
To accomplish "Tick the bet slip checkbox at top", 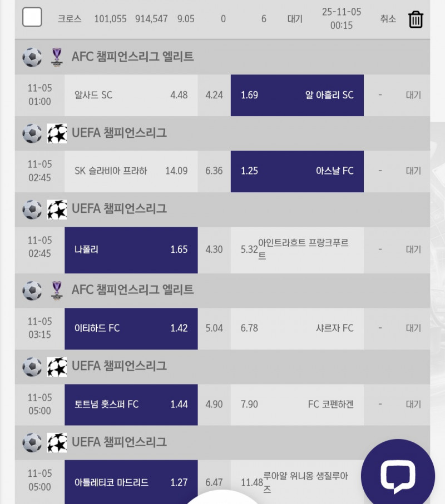I will coord(32,17).
